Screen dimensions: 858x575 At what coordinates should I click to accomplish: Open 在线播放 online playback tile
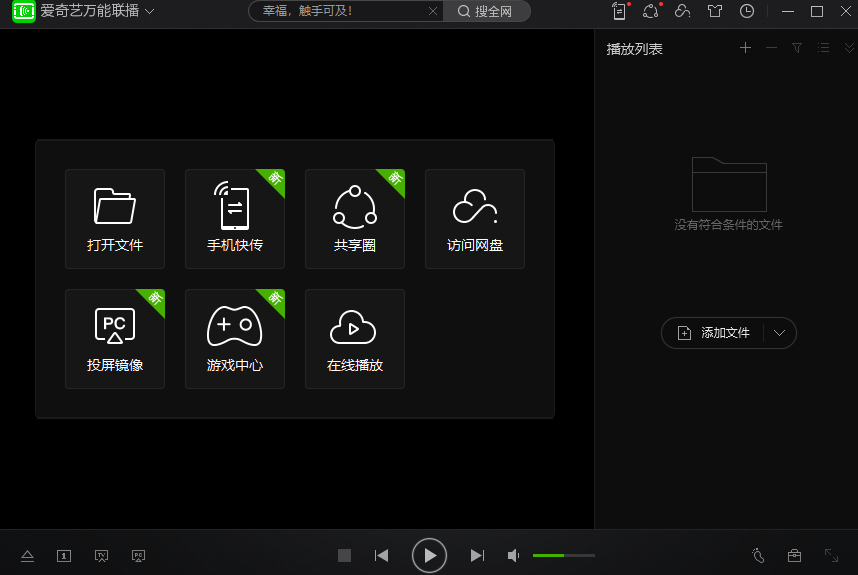pyautogui.click(x=355, y=339)
